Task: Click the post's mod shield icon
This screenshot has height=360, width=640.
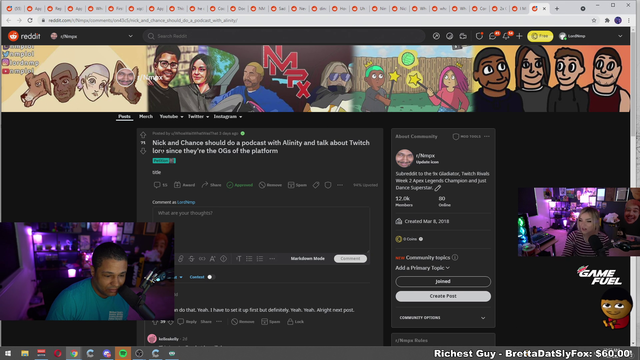Action: pos(328,185)
